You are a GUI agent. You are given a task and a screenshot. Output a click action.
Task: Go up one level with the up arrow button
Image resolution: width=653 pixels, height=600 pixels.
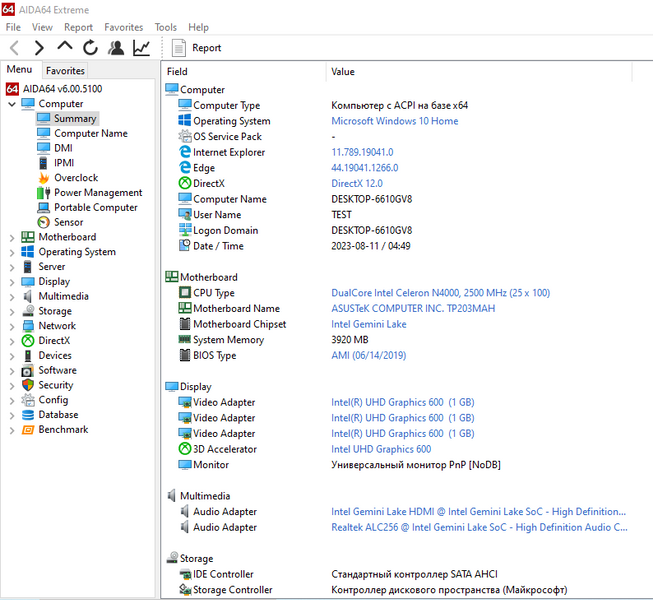tap(65, 47)
